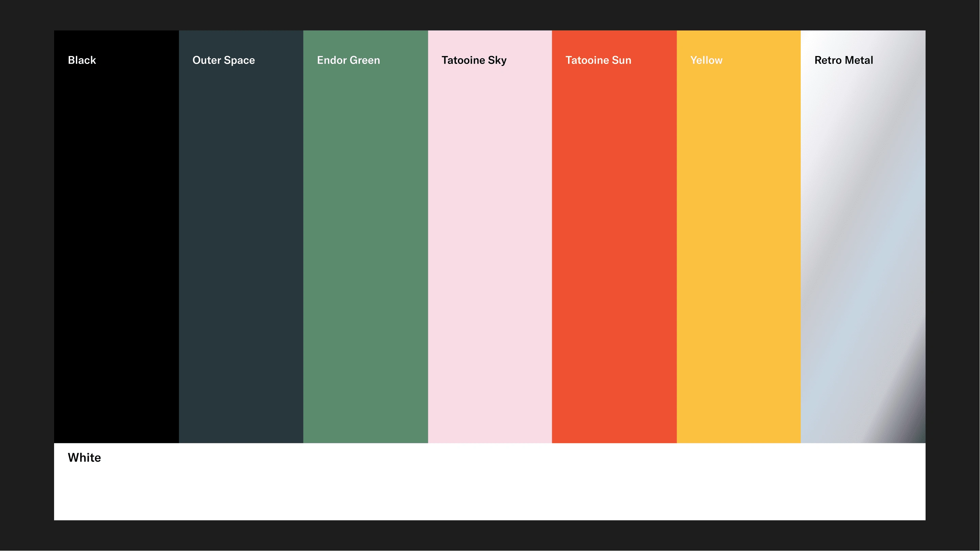This screenshot has height=551, width=980.
Task: Click the "Retro Metal" label text
Action: pos(844,60)
